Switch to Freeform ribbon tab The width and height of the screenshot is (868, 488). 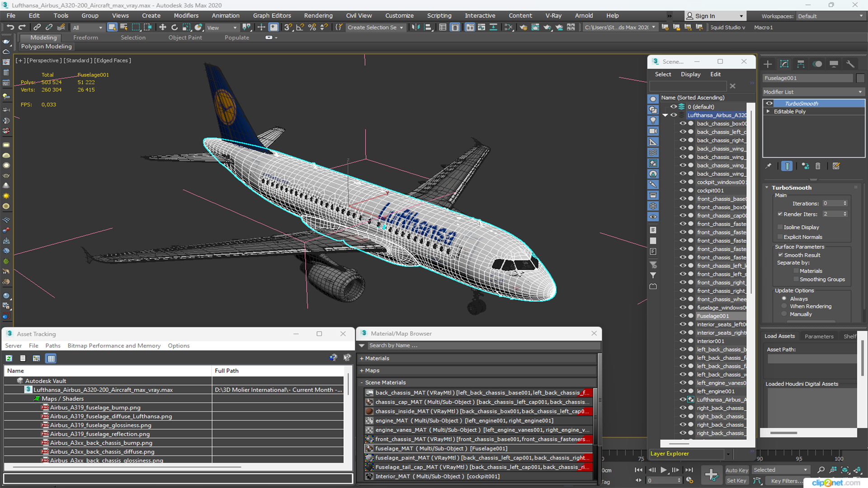(85, 38)
